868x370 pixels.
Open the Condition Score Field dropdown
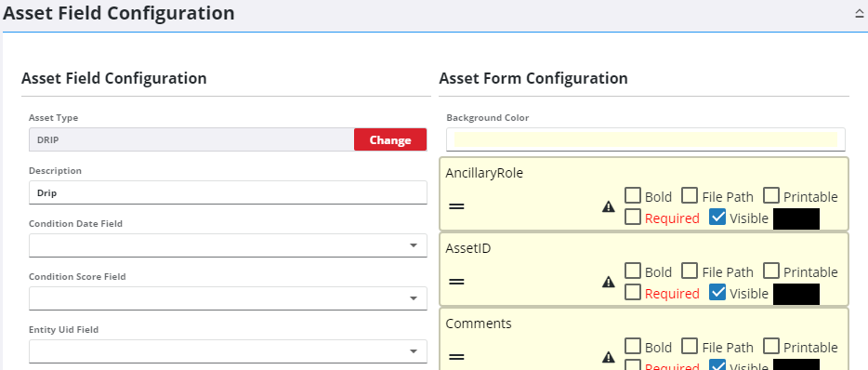(x=228, y=298)
